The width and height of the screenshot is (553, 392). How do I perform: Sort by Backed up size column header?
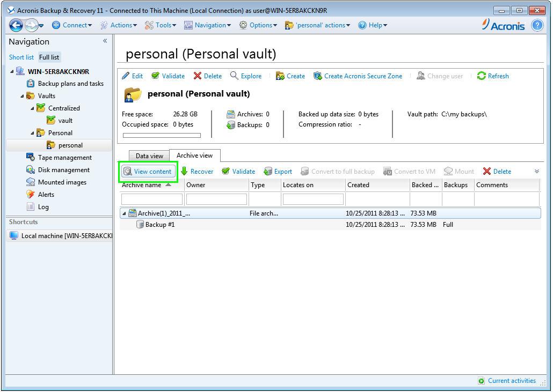(x=426, y=185)
